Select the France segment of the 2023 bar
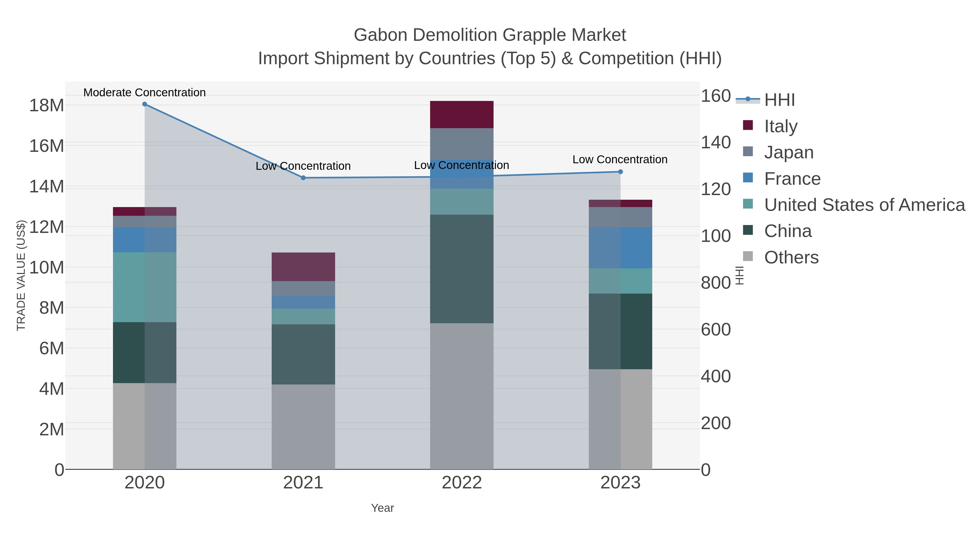 [x=620, y=248]
